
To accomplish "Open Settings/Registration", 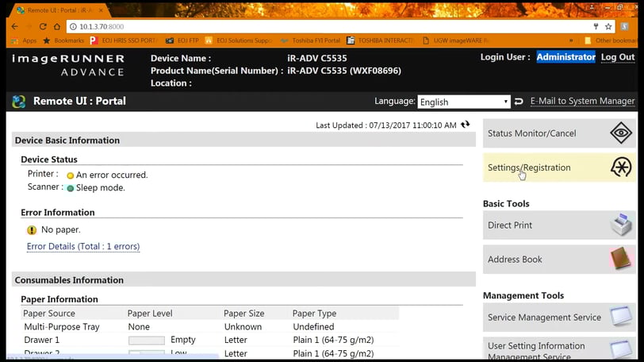I will pyautogui.click(x=559, y=168).
